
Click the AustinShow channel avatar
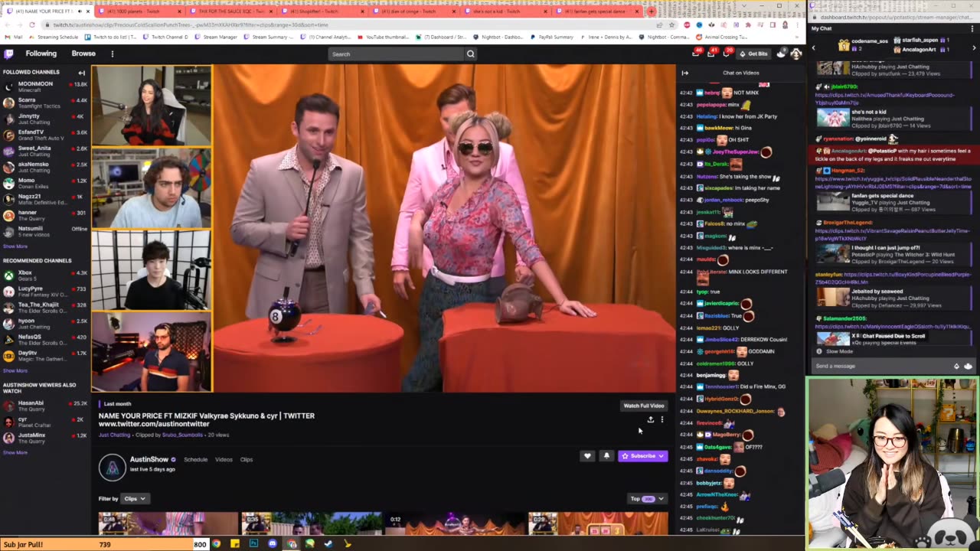(113, 468)
